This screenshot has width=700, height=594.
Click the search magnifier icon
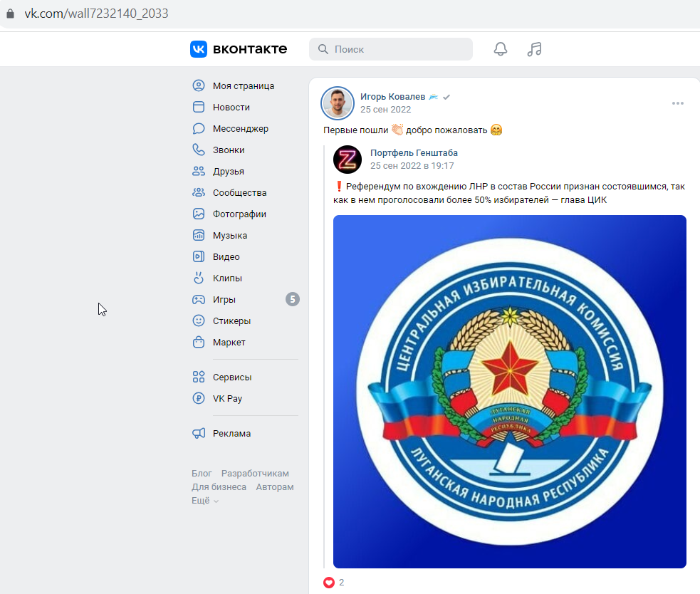[323, 49]
